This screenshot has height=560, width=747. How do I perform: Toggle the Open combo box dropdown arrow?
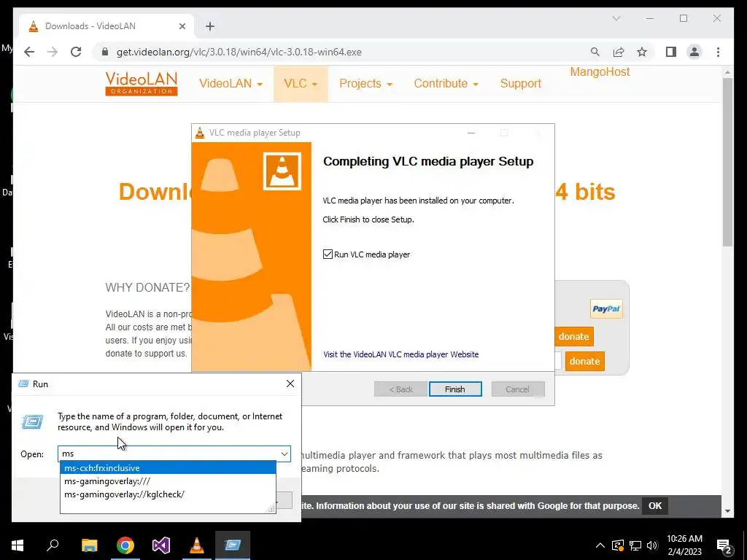tap(285, 454)
